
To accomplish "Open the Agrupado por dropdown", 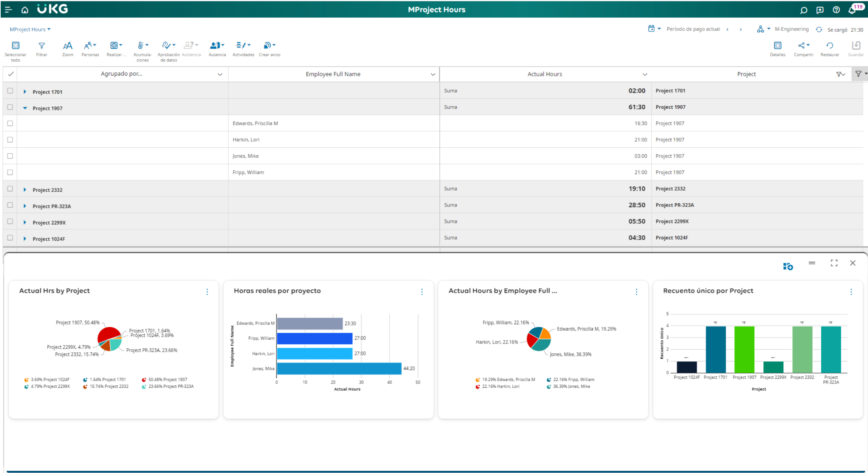I will (220, 75).
